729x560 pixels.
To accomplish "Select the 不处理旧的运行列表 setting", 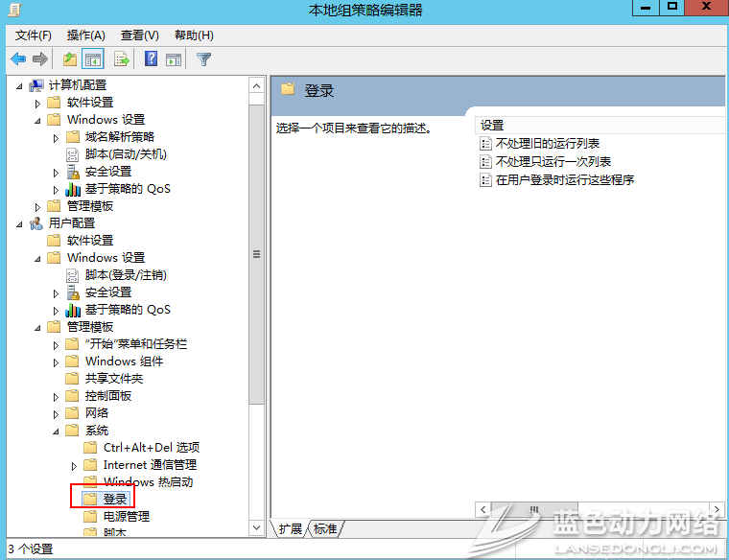I will point(547,144).
